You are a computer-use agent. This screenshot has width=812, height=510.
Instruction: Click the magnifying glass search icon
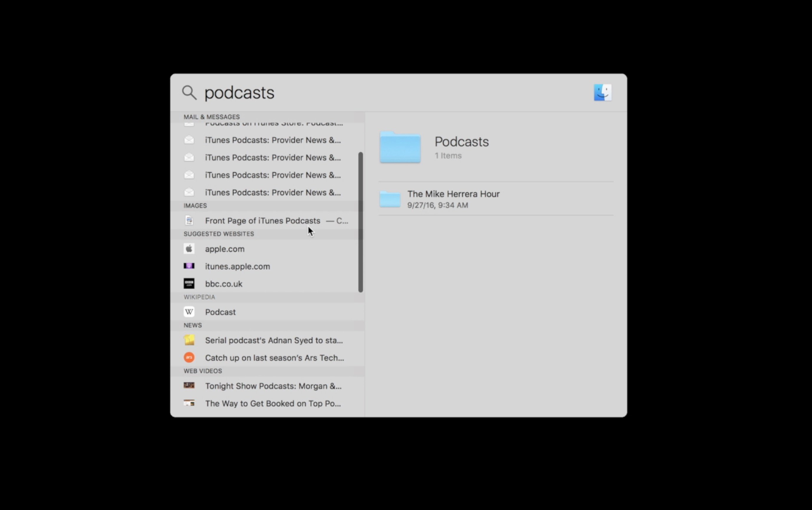click(189, 93)
